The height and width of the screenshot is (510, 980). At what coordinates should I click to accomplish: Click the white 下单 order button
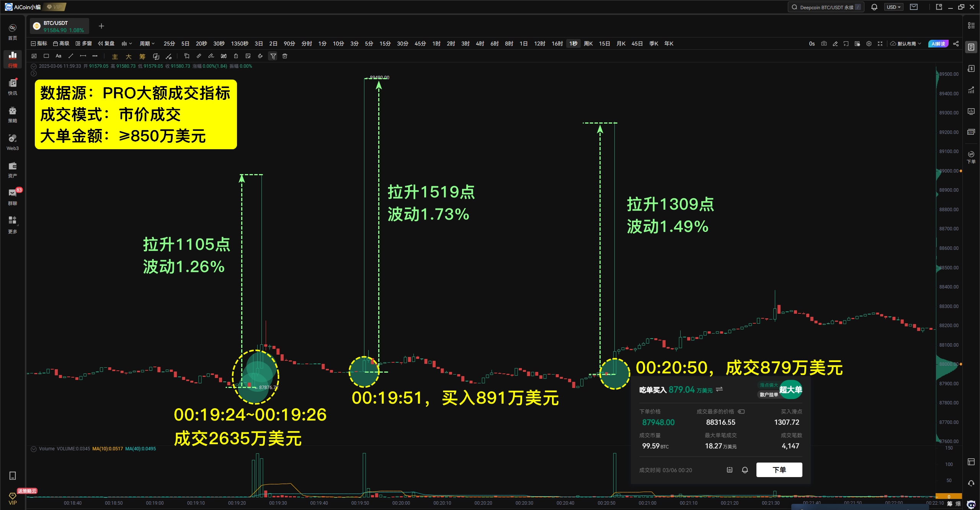(779, 470)
